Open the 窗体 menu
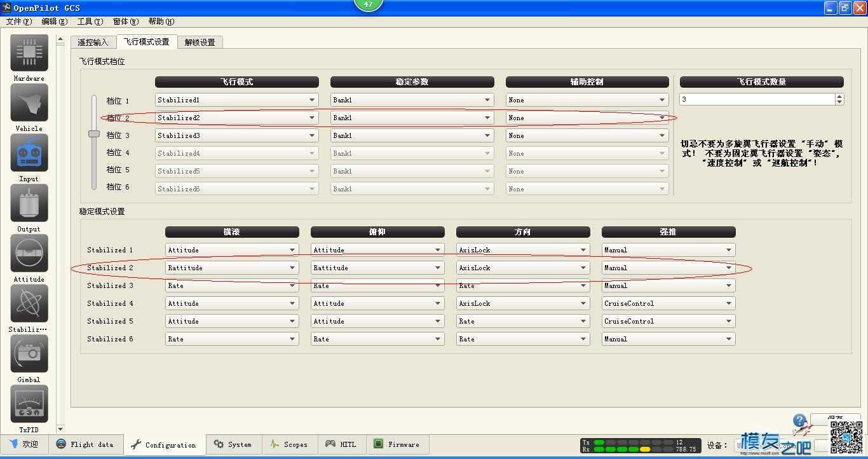The width and height of the screenshot is (868, 459). coord(126,22)
